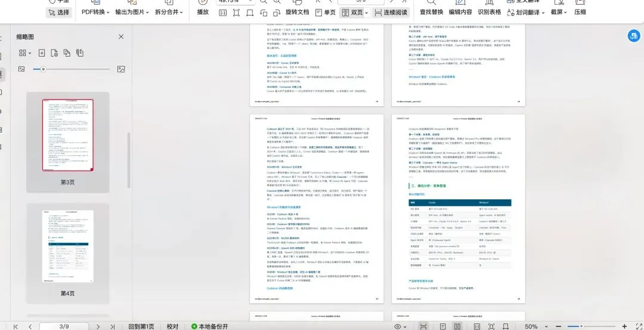644x330 pixels.
Task: Click 旋转文档 to rotate the document
Action: click(298, 13)
